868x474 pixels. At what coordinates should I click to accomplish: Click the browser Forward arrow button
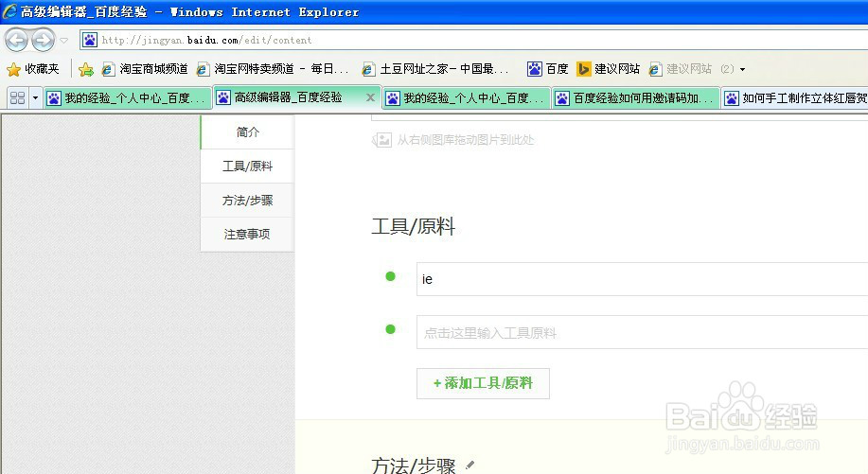[x=44, y=40]
